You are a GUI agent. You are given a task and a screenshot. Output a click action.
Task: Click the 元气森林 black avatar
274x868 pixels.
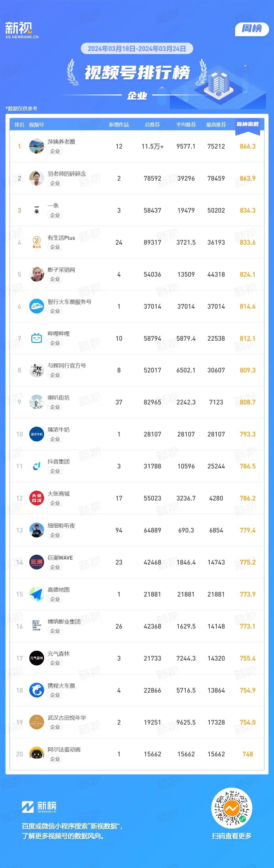point(36,658)
